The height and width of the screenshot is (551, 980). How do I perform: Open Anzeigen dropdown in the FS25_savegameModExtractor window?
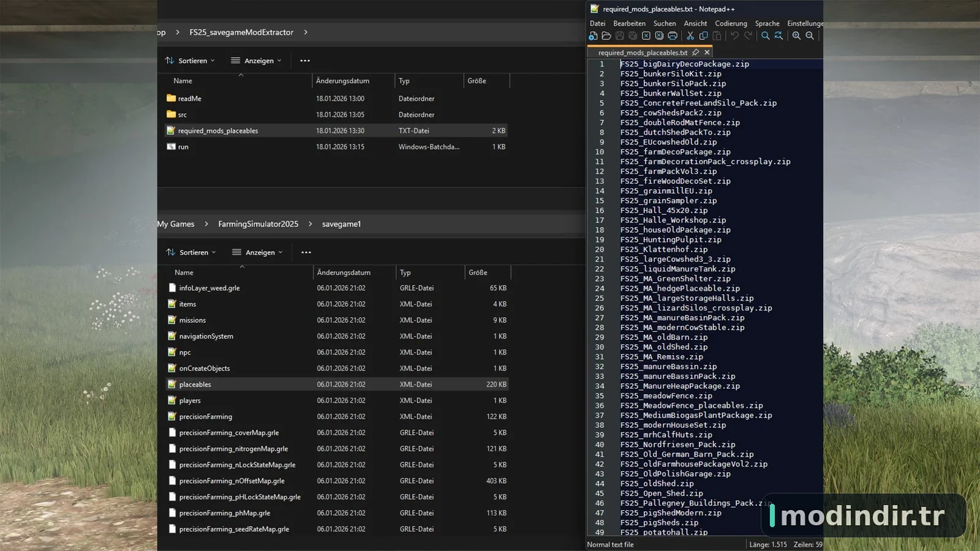tap(256, 61)
